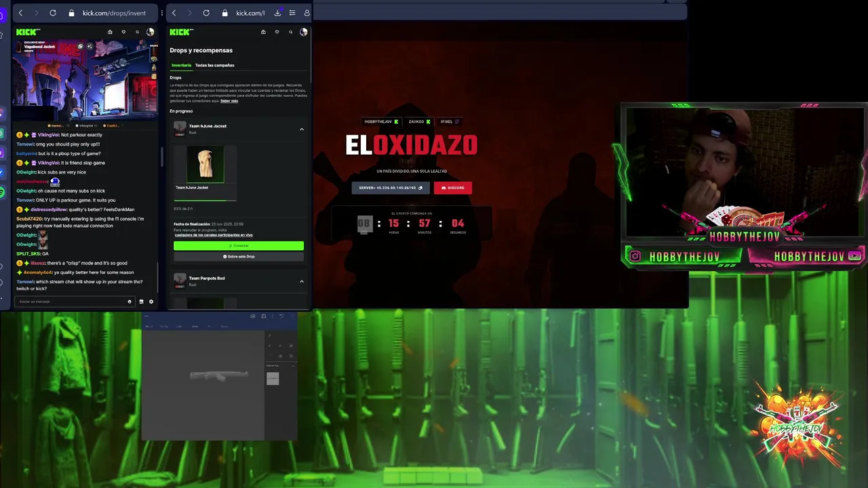The image size is (868, 488).
Task: Click SPLIT_SKS username in chat
Action: [28, 253]
